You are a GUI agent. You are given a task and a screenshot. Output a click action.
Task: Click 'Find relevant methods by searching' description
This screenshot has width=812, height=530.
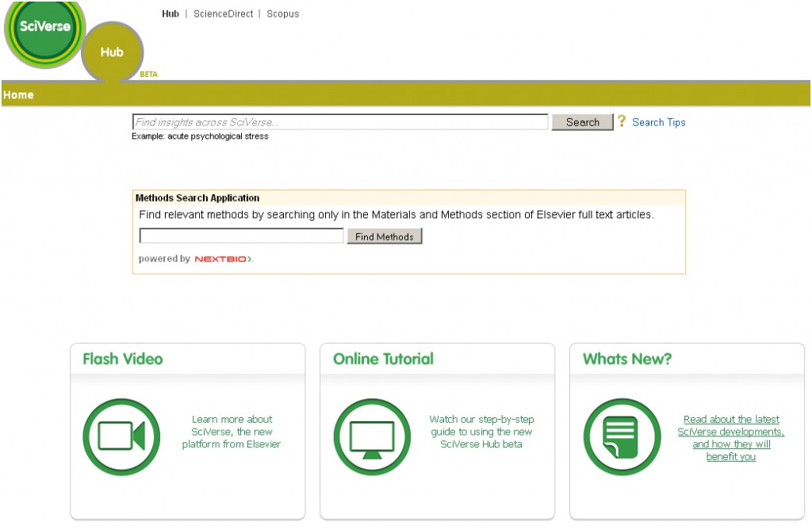coord(396,214)
